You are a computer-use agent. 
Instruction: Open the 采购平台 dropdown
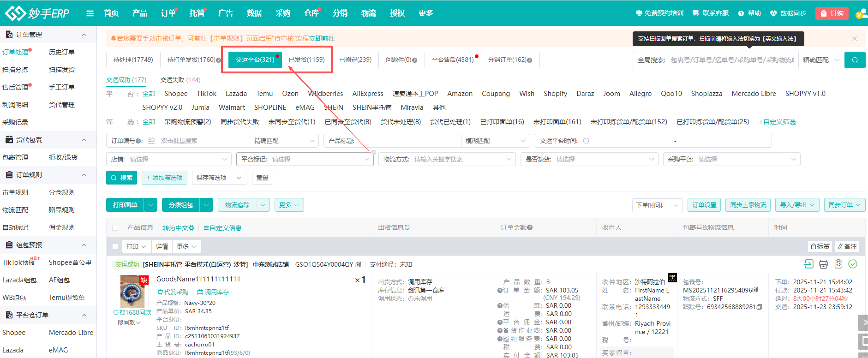coord(731,159)
